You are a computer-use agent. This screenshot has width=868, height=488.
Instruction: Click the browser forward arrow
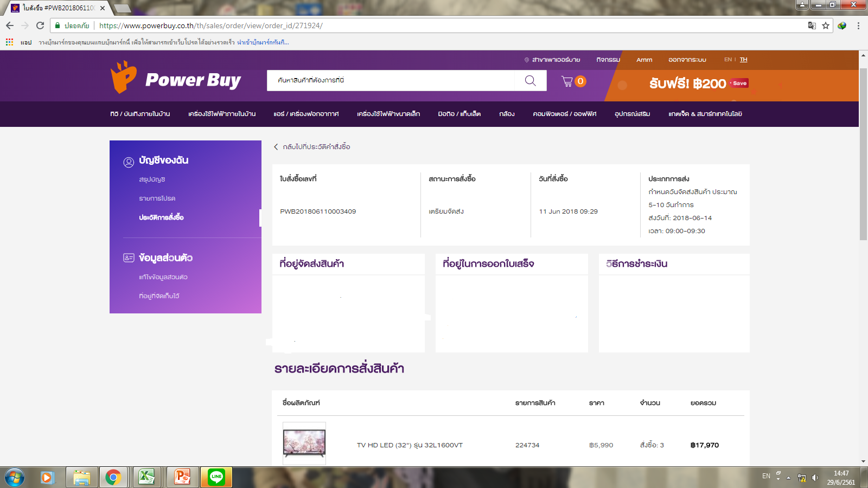coord(25,25)
